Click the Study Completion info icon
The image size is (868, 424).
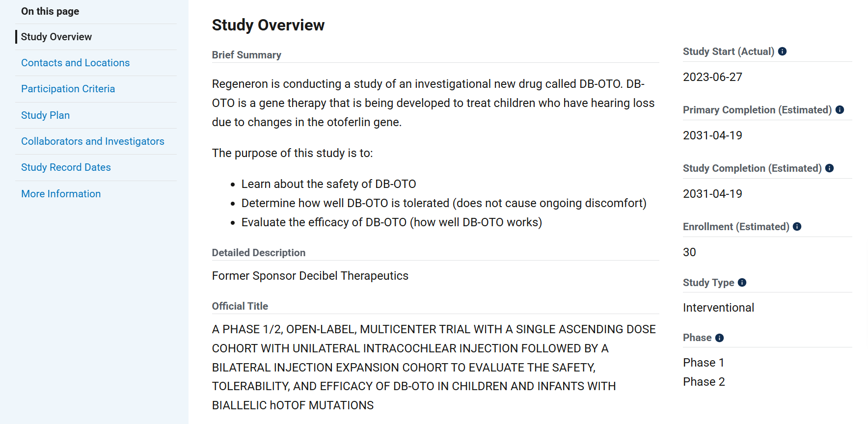click(x=830, y=168)
